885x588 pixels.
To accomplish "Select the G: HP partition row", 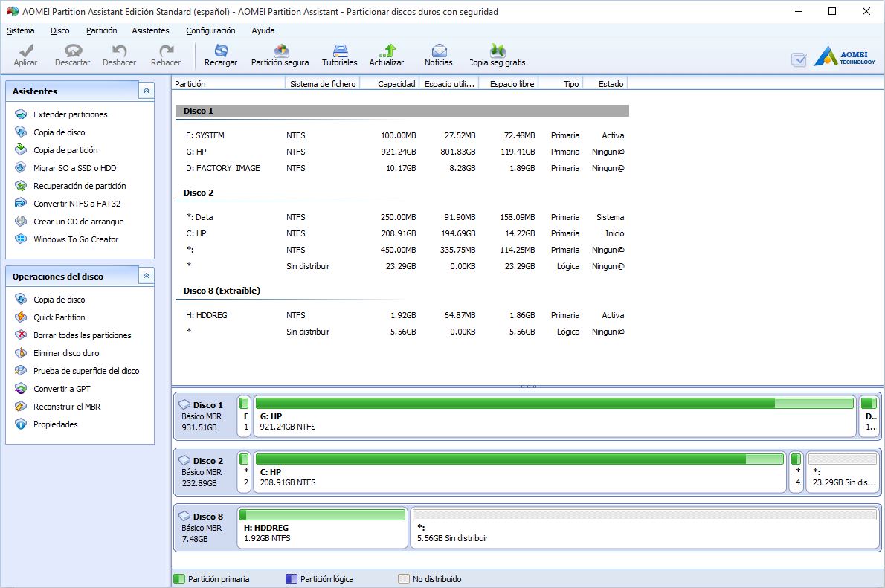I will pos(402,152).
